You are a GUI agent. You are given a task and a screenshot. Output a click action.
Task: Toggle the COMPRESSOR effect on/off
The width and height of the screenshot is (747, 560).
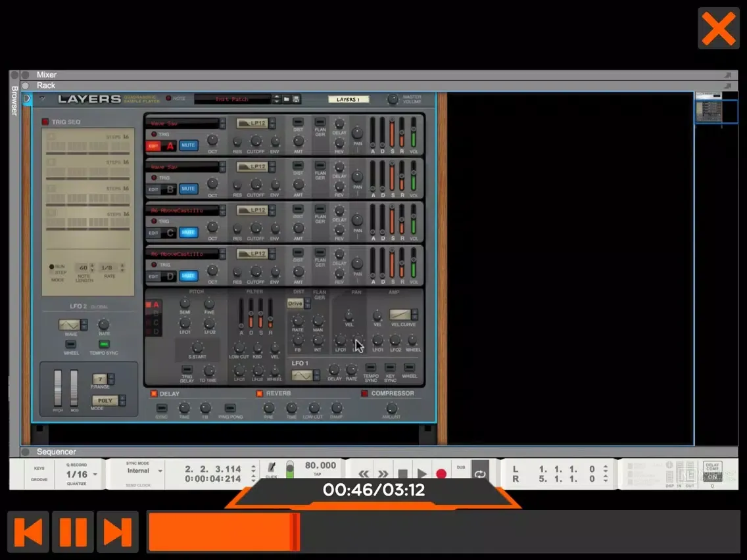tap(364, 393)
